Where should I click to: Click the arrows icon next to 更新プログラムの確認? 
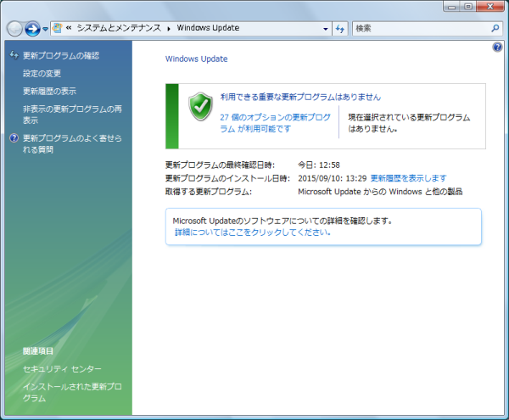[14, 55]
